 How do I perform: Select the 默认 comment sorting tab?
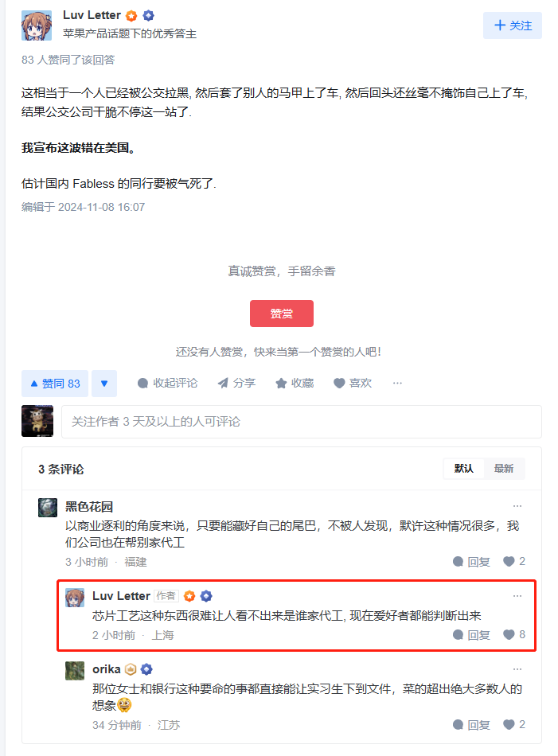coord(464,469)
